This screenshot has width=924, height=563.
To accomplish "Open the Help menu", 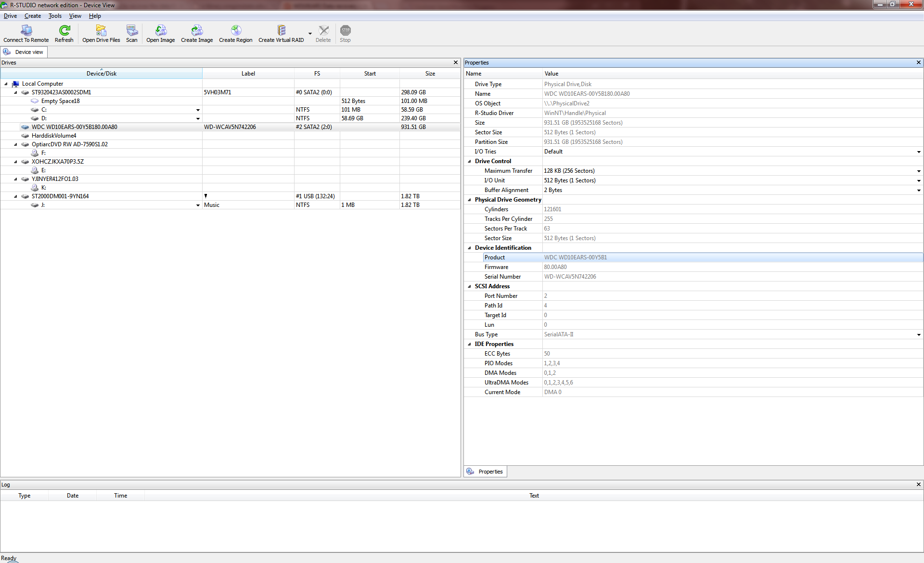I will pos(95,16).
